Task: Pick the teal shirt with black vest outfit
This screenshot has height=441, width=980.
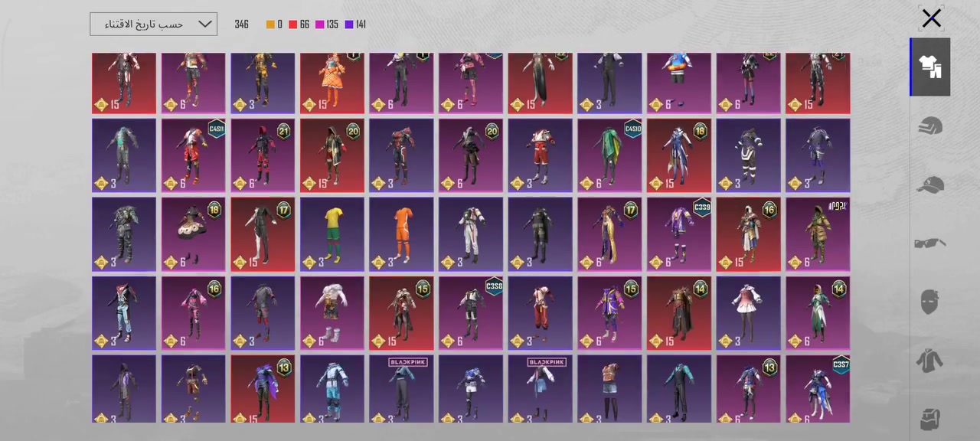Action: pos(679,389)
